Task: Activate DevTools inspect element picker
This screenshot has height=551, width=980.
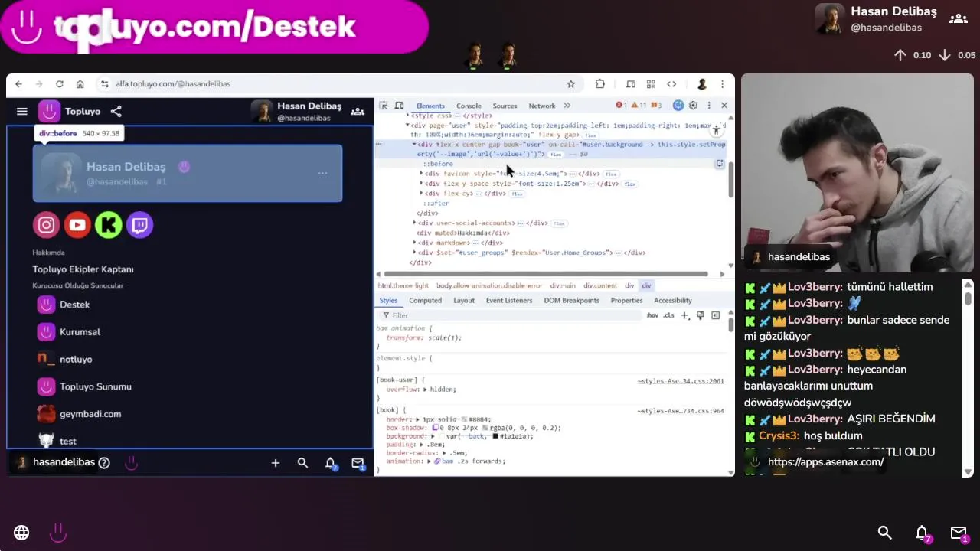Action: (384, 106)
